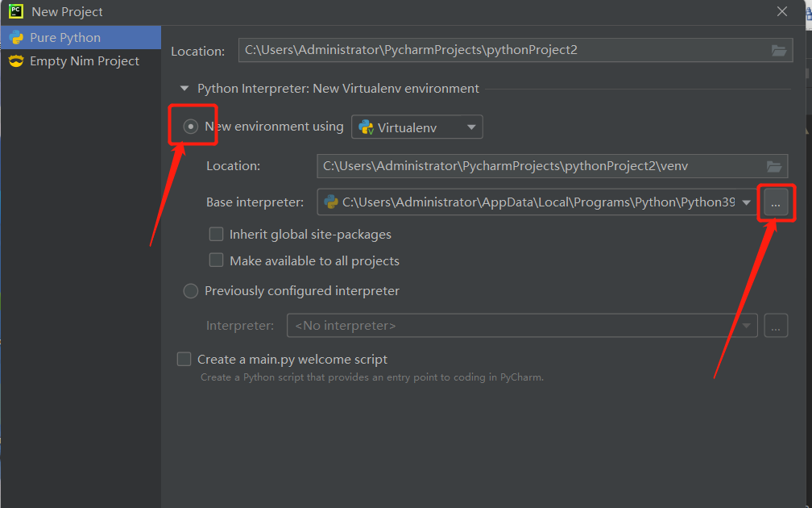The height and width of the screenshot is (508, 812).
Task: Select Empty Nim Project type
Action: (81, 60)
